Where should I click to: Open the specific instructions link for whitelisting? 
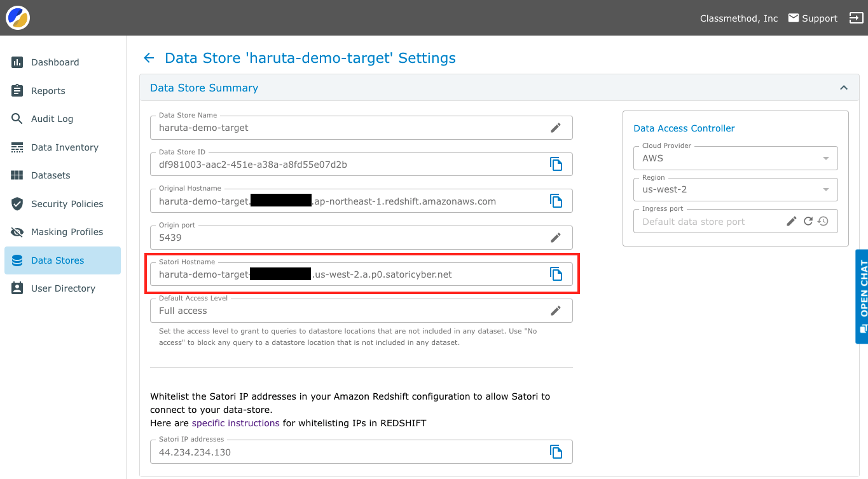coord(235,422)
